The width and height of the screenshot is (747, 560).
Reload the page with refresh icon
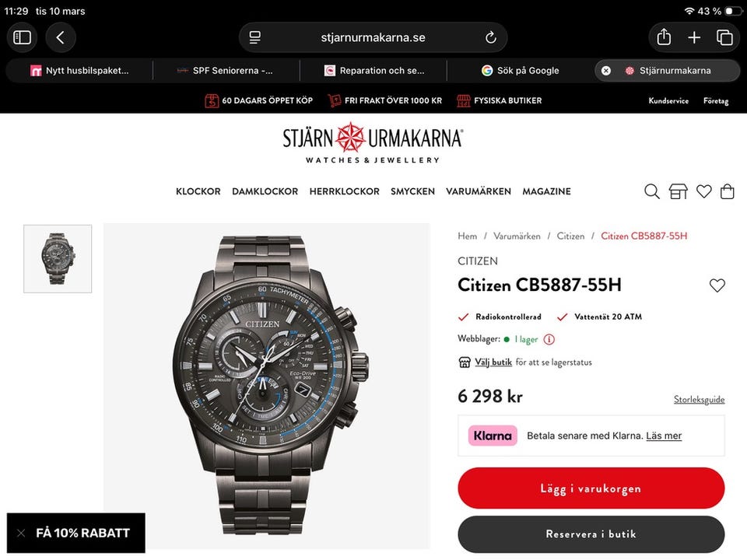pos(491,37)
